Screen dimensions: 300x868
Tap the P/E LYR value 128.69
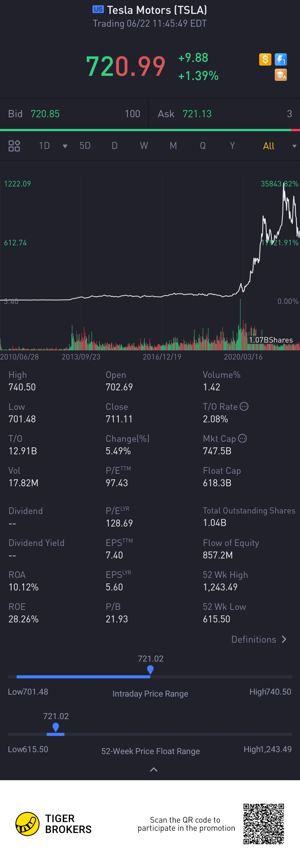point(119,523)
